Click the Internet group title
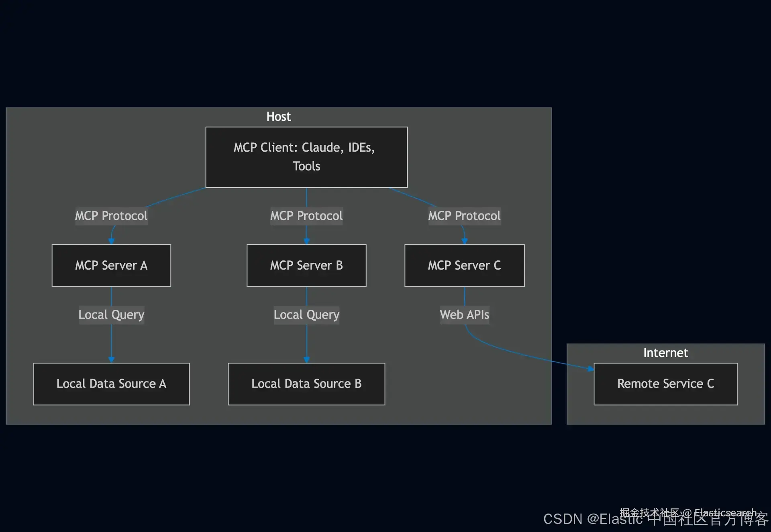 pyautogui.click(x=665, y=353)
